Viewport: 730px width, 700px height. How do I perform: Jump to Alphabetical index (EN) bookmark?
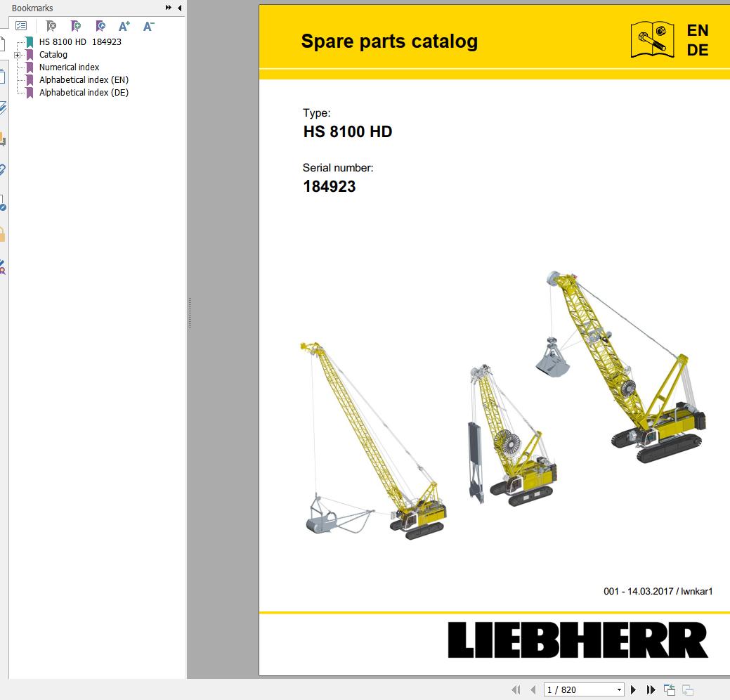pos(84,79)
